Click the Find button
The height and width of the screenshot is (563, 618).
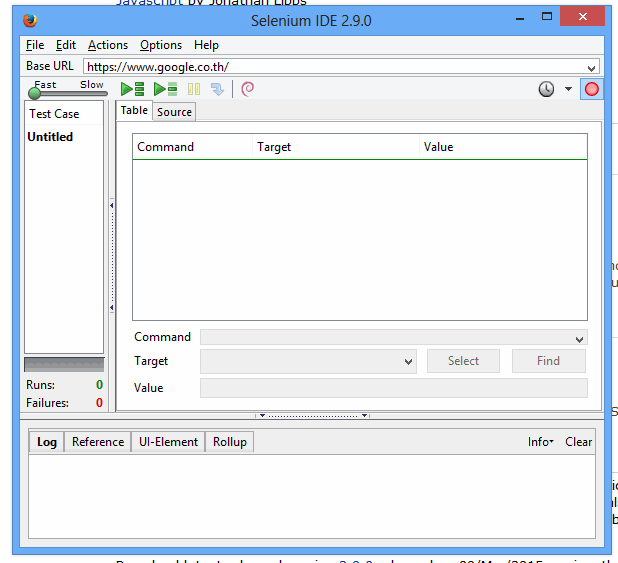pos(548,361)
